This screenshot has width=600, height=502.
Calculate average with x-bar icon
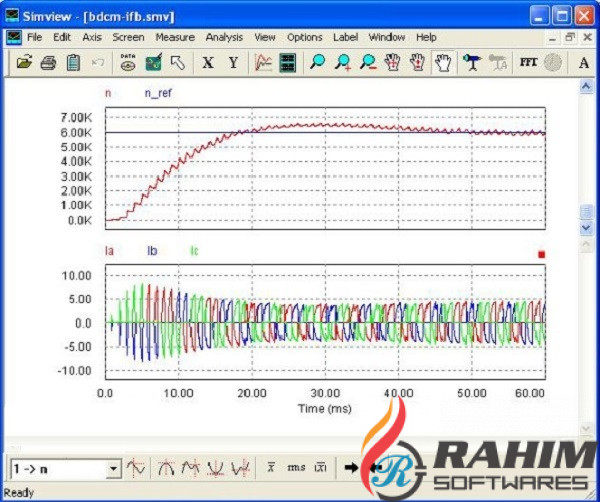tap(271, 467)
